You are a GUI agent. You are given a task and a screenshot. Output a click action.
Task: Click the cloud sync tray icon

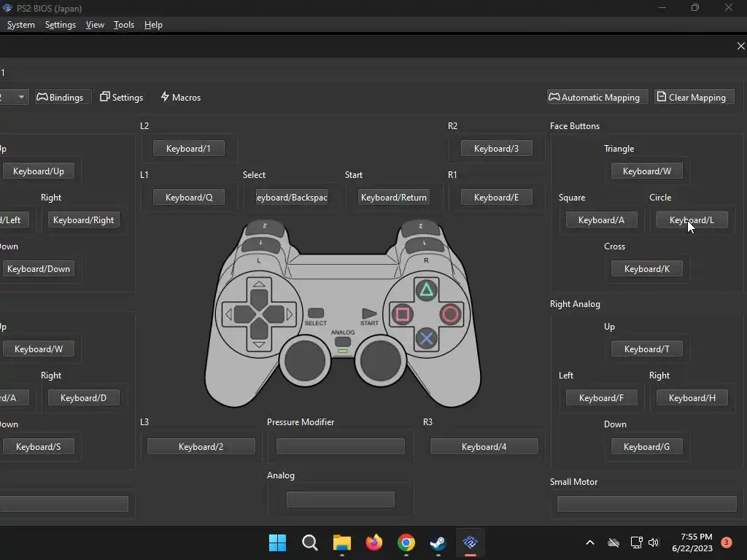click(x=614, y=542)
